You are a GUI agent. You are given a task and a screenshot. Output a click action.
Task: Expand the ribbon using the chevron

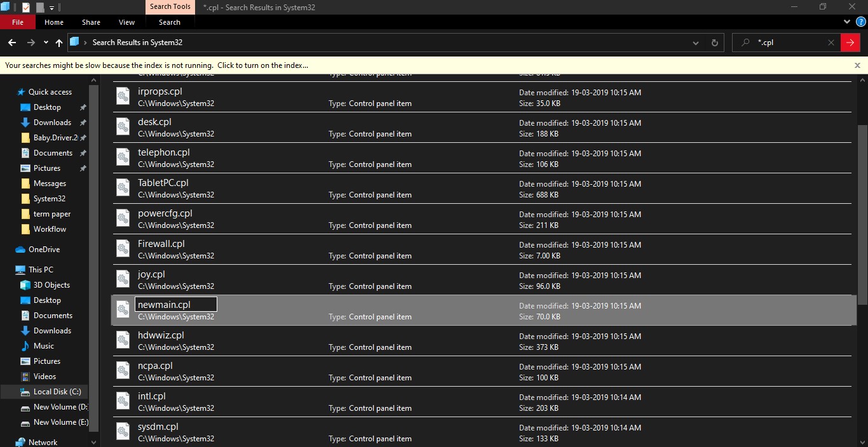pyautogui.click(x=847, y=22)
